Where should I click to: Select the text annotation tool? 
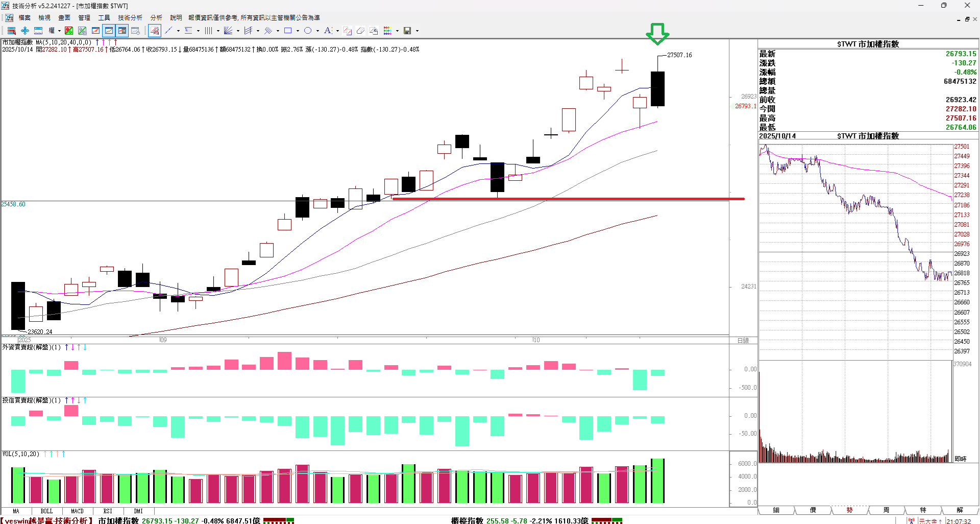click(328, 31)
